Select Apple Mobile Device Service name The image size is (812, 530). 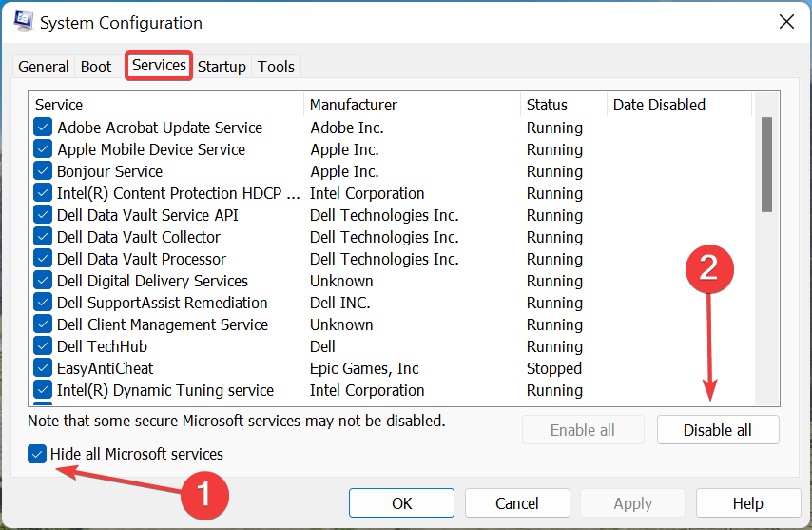(151, 149)
